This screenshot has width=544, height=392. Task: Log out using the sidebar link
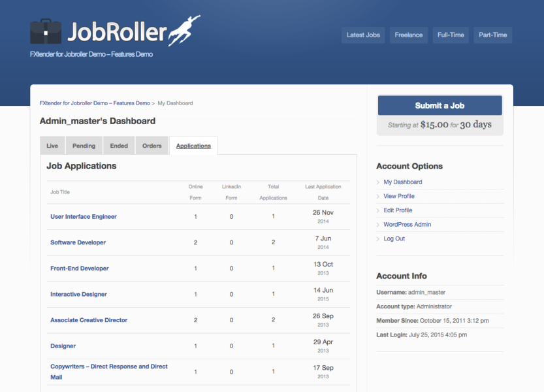point(395,238)
